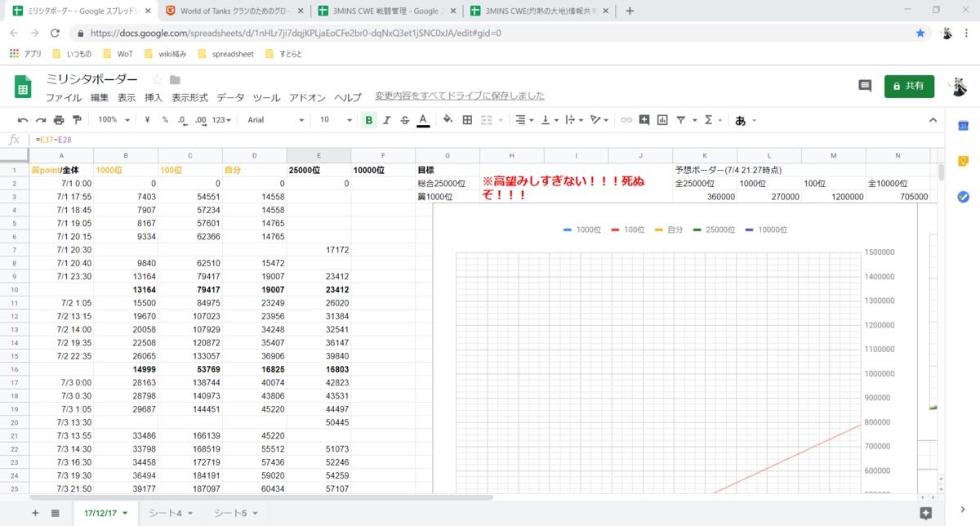980x526 pixels.
Task: Select the Paint format roller icon
Action: [78, 120]
